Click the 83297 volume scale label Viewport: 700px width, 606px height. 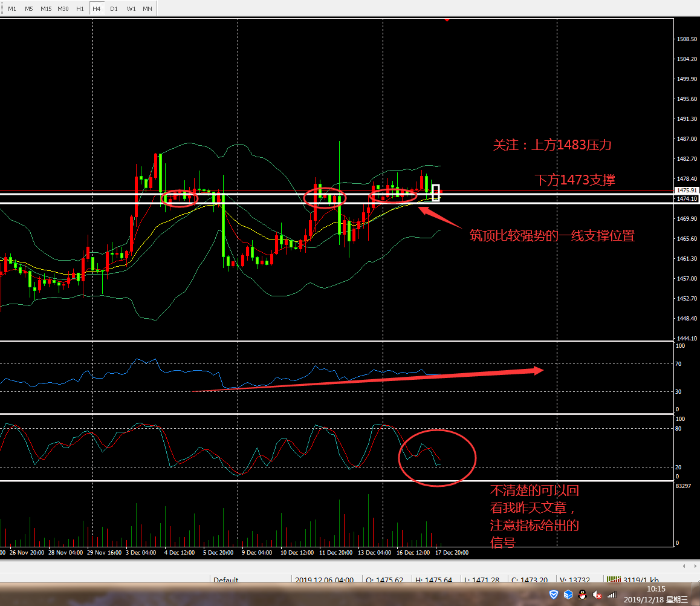(683, 486)
